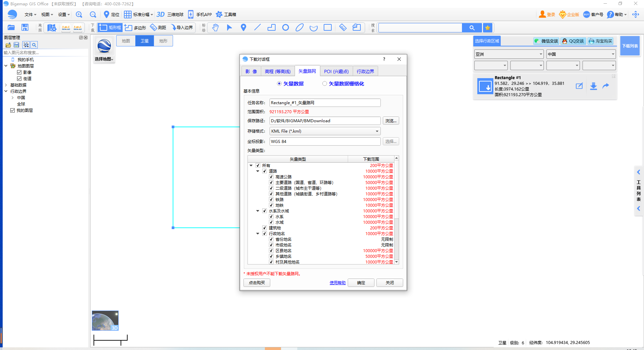Switch to 行政边界 tab
Screen dimensions: 644x350
coord(365,71)
